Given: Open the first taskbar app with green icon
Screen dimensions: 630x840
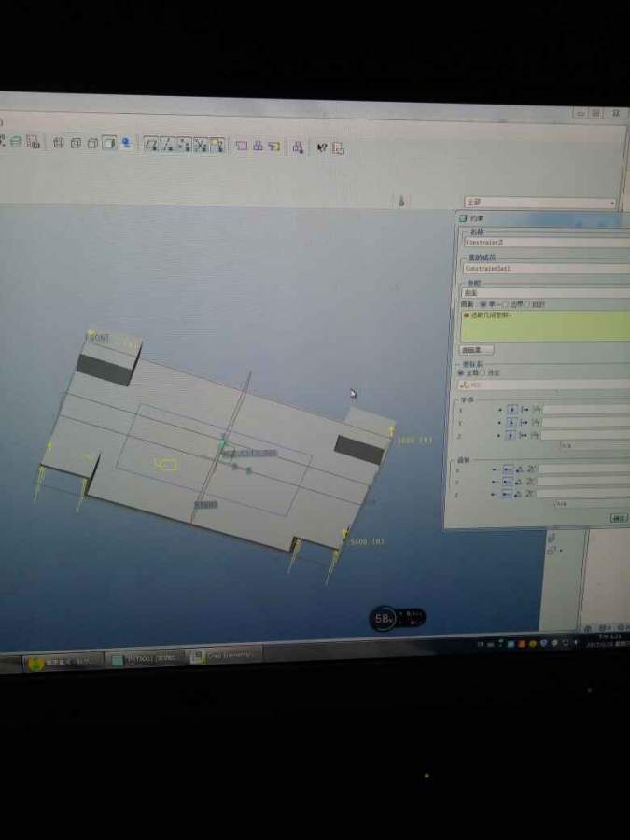Looking at the screenshot, I should (x=63, y=662).
